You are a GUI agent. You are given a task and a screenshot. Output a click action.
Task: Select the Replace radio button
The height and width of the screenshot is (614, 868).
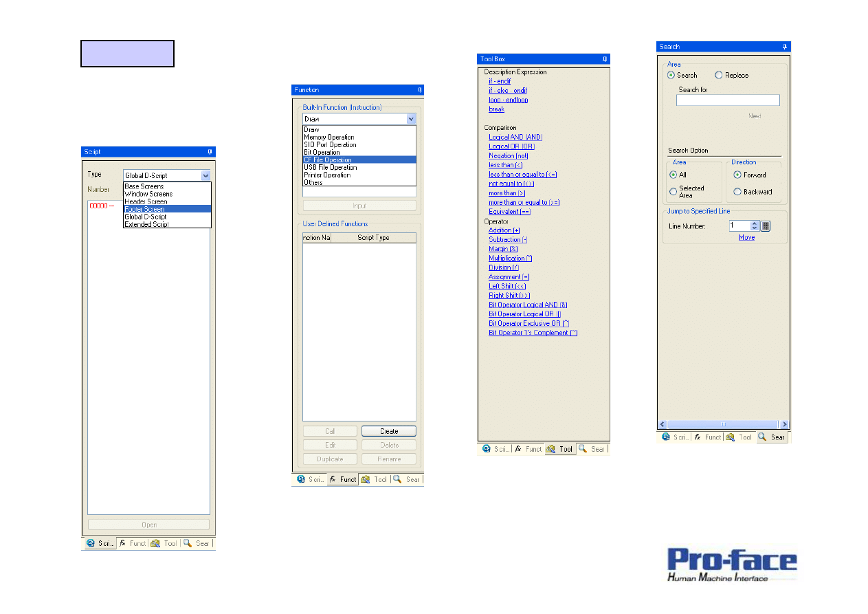(x=719, y=76)
